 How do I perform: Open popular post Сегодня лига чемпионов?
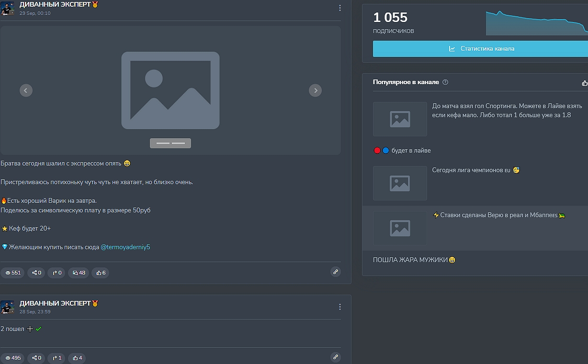(x=475, y=170)
